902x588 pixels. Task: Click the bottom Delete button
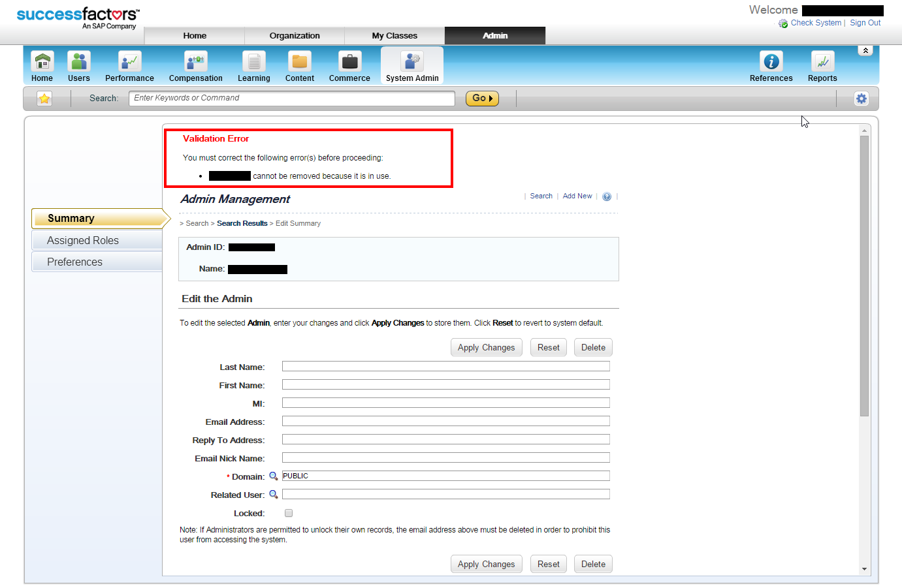594,564
